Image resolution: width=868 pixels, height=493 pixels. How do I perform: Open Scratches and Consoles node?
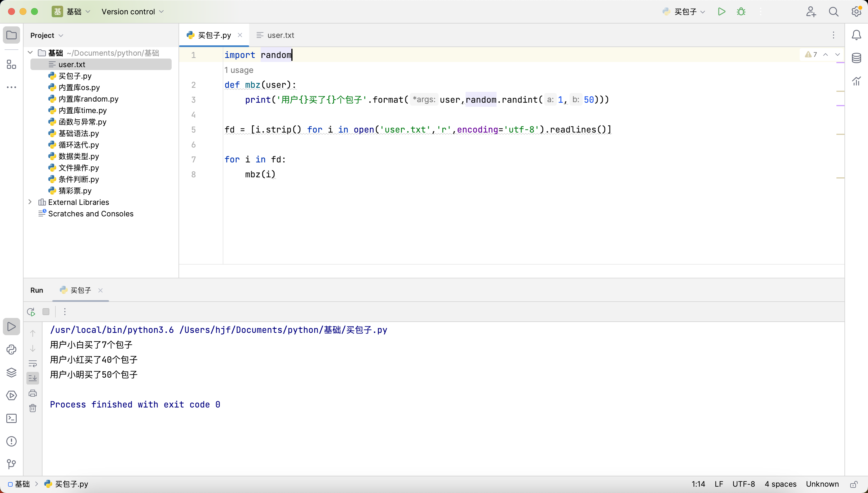click(x=90, y=214)
